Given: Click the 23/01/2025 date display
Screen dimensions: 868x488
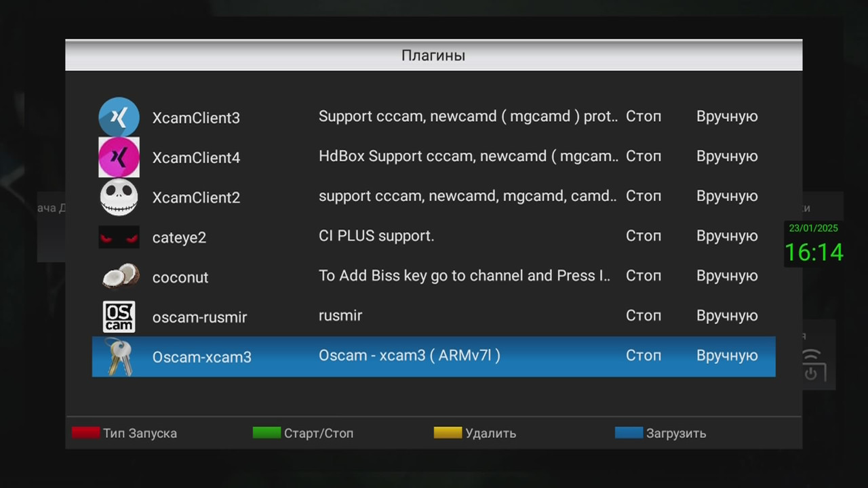Looking at the screenshot, I should click(x=814, y=228).
